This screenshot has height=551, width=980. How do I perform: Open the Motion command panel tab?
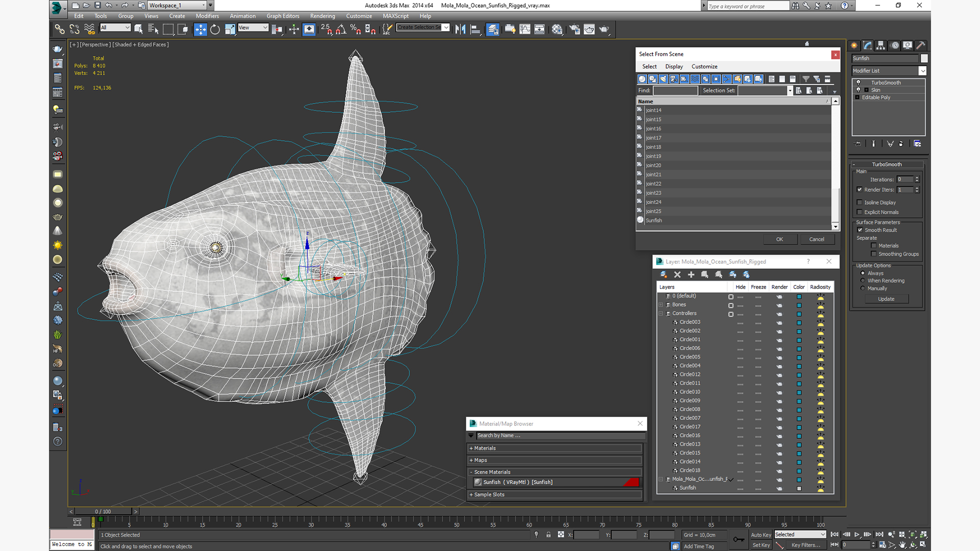pos(895,45)
